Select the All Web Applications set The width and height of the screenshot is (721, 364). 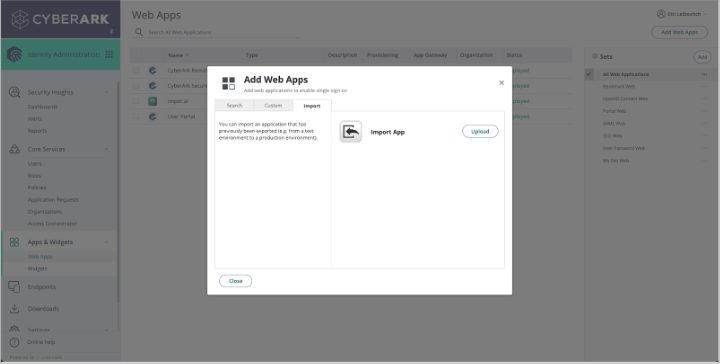[626, 74]
